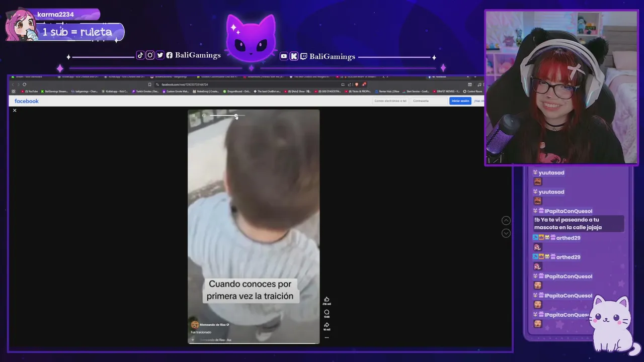Go to the previous reel (up chevron)
Screen dimensions: 644x362
506,221
